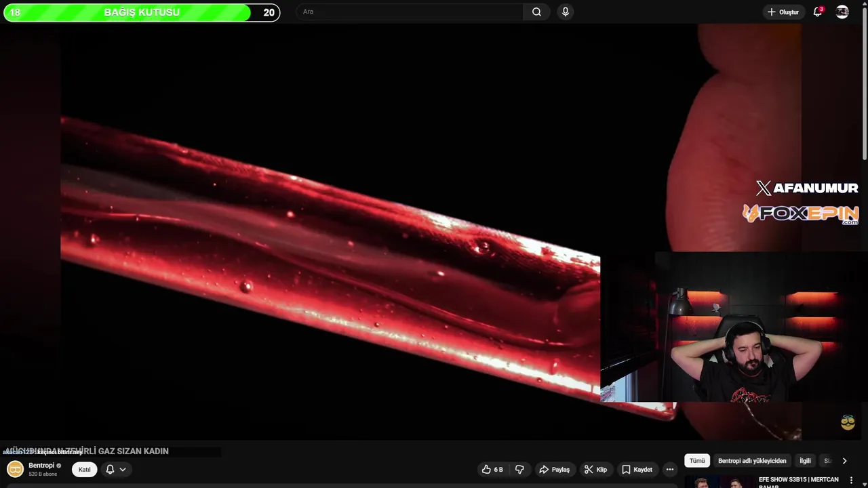
Task: Open the Bentropi channel avatar
Action: [15, 469]
